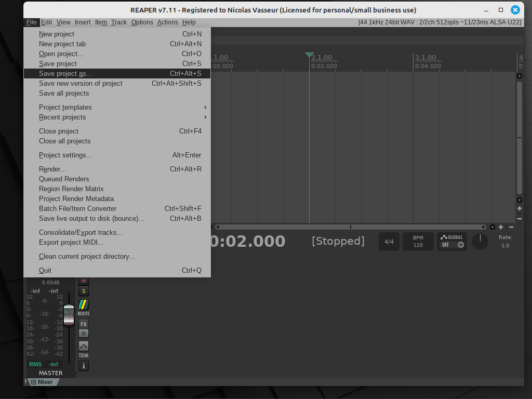
Task: Click the playback rate knob
Action: click(480, 242)
